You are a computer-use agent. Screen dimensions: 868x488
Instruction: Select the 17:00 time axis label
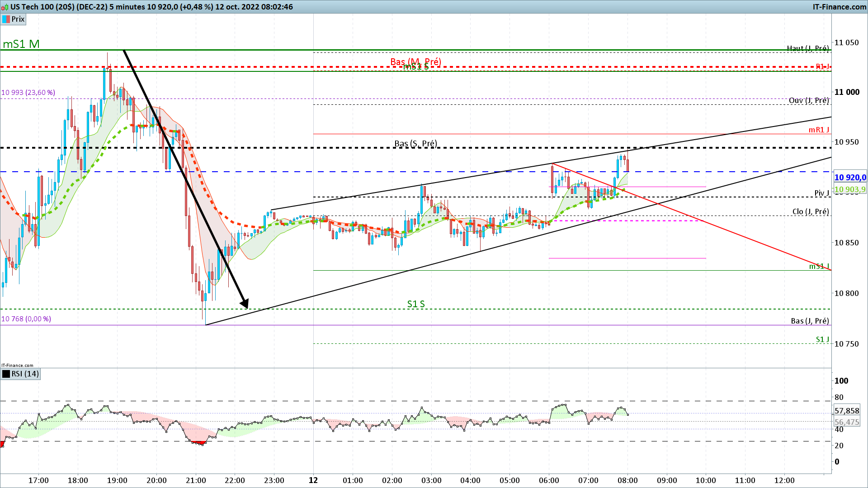tap(38, 480)
